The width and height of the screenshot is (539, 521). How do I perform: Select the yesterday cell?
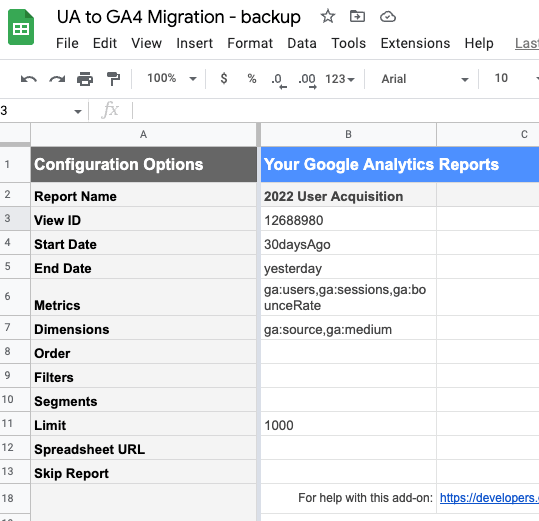349,267
